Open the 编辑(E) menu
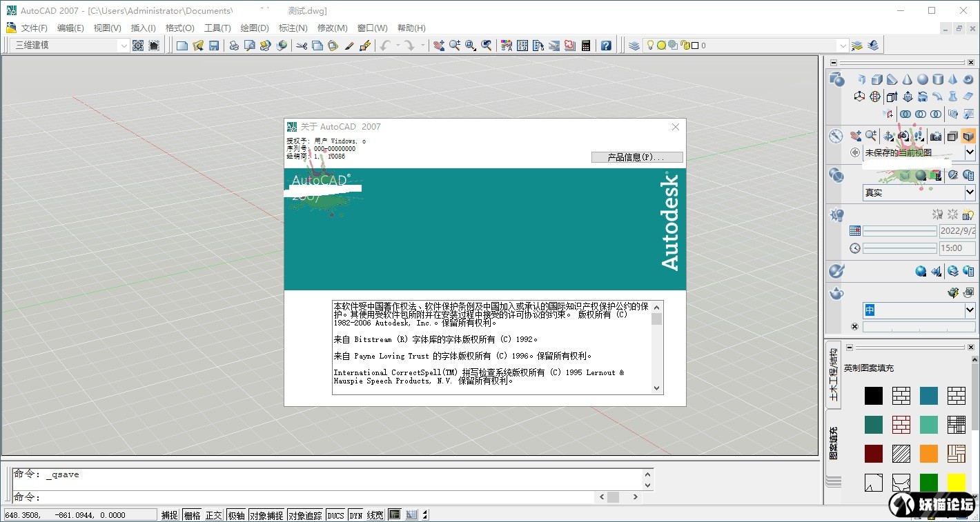 pos(70,28)
